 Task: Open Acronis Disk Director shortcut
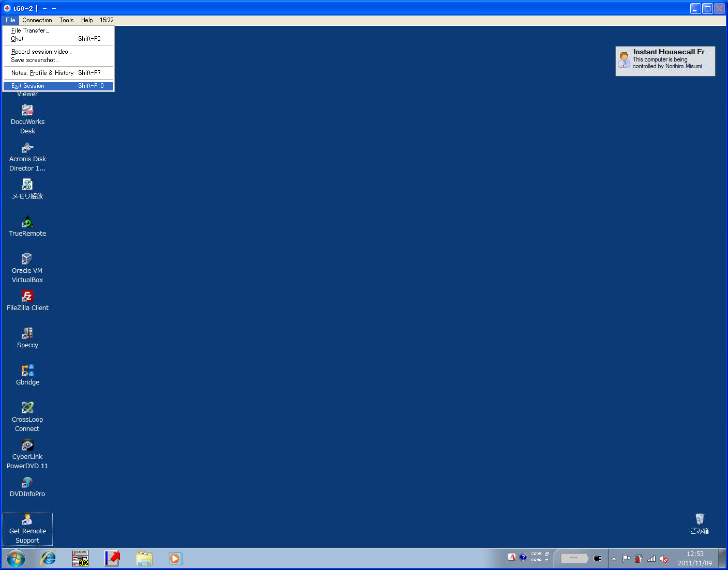click(27, 148)
